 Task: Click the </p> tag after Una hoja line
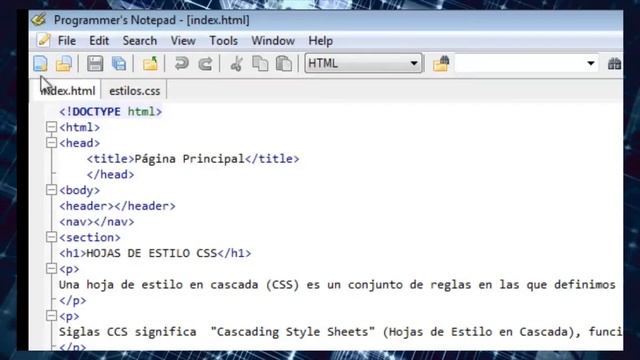(73, 300)
